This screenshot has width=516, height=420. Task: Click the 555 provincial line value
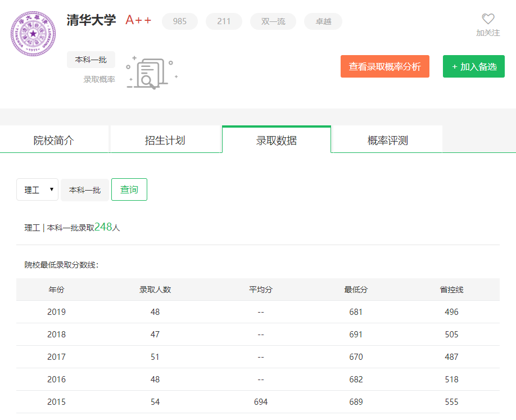pyautogui.click(x=451, y=402)
